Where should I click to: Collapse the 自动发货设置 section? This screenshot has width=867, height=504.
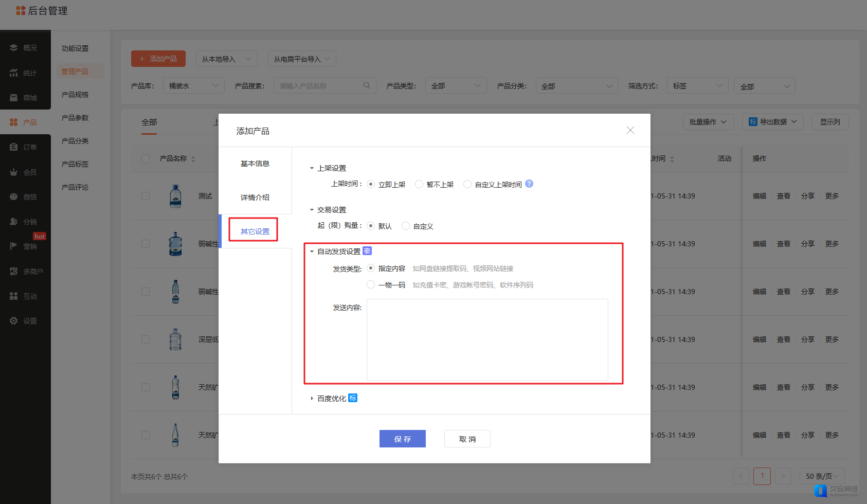click(312, 251)
